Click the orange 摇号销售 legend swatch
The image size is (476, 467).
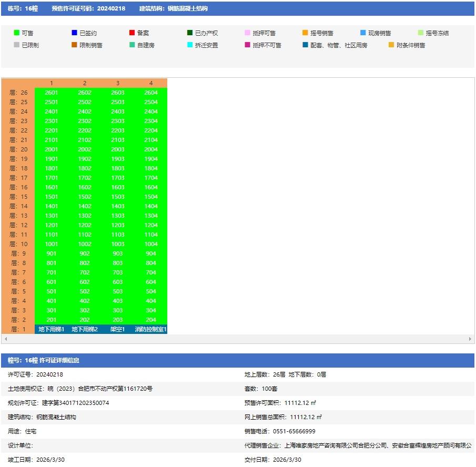point(306,33)
